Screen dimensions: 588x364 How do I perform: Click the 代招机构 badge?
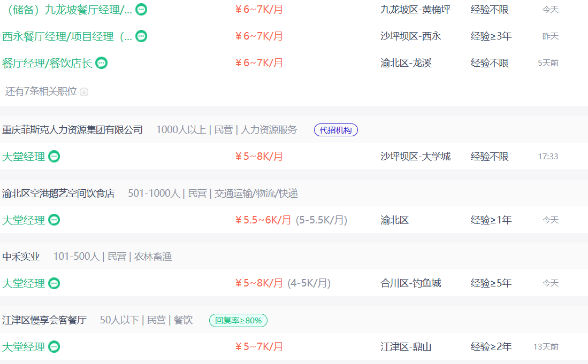click(335, 130)
